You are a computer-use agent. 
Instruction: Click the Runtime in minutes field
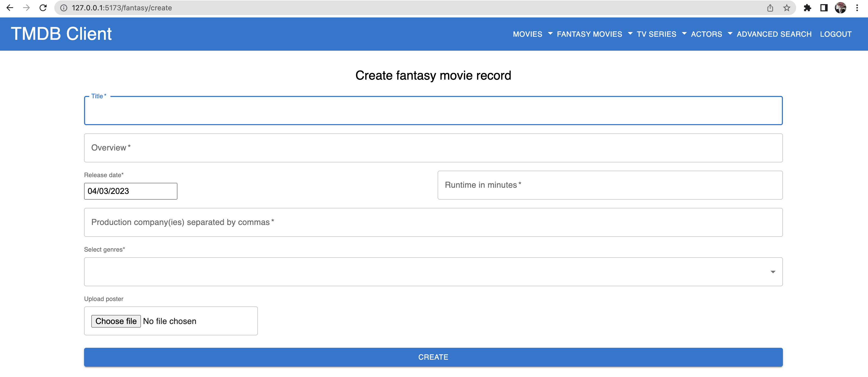coord(610,185)
